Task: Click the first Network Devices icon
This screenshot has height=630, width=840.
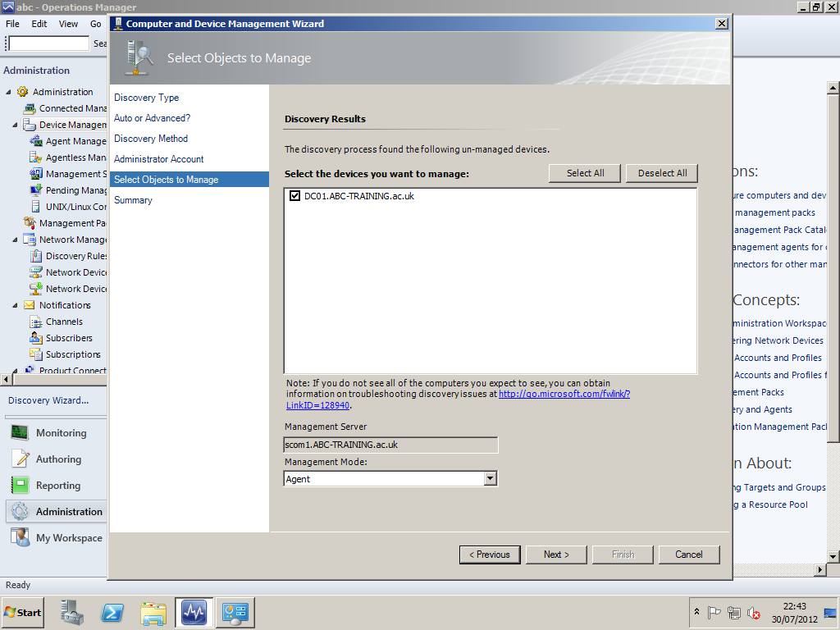Action: [x=36, y=272]
